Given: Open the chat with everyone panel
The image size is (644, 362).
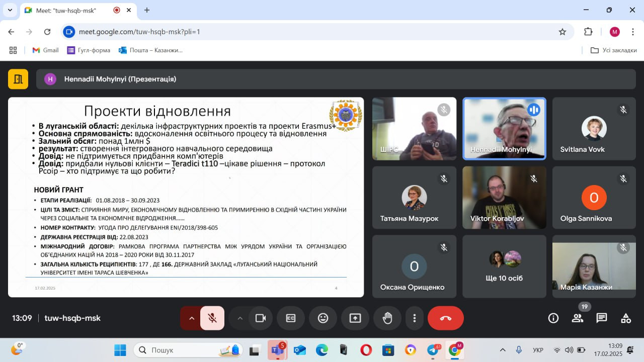Looking at the screenshot, I should pyautogui.click(x=602, y=318).
